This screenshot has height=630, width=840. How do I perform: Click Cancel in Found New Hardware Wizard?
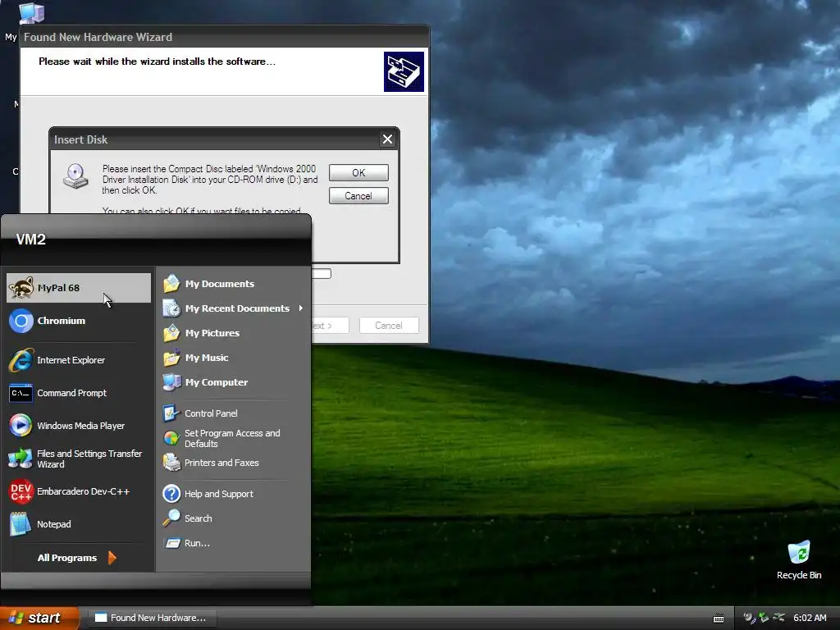389,325
